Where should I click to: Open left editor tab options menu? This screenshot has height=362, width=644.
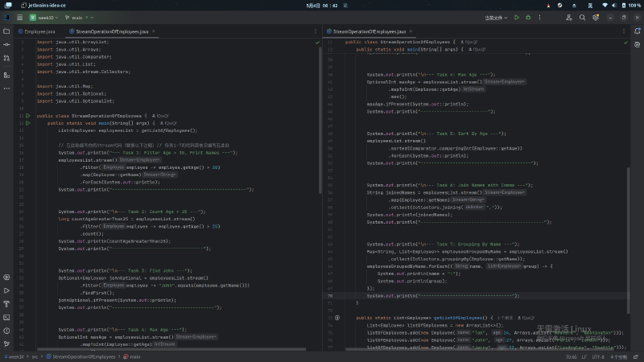(316, 31)
